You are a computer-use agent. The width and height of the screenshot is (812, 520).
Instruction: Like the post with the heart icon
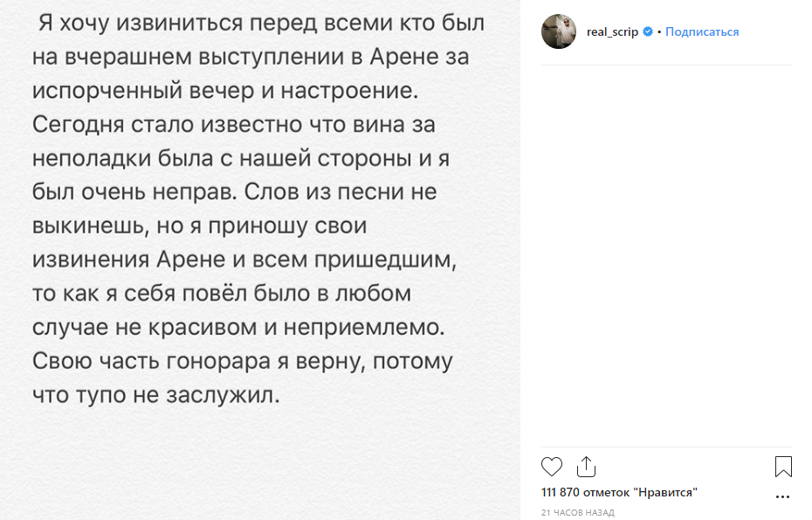(x=552, y=467)
